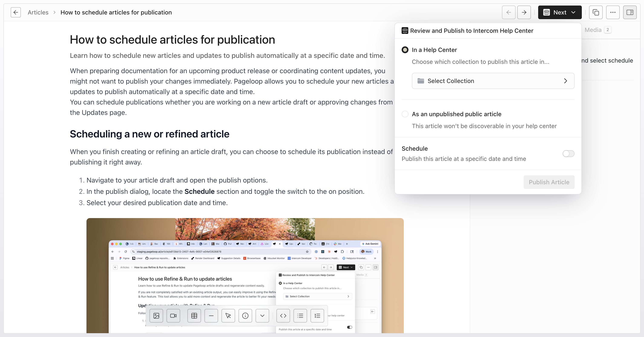Insert a numbered list
This screenshot has height=337, width=644.
(317, 316)
